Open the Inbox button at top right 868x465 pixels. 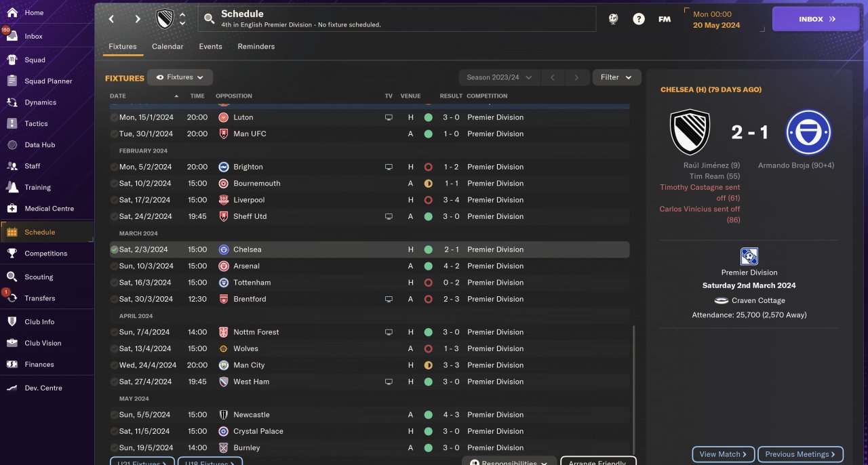point(816,19)
